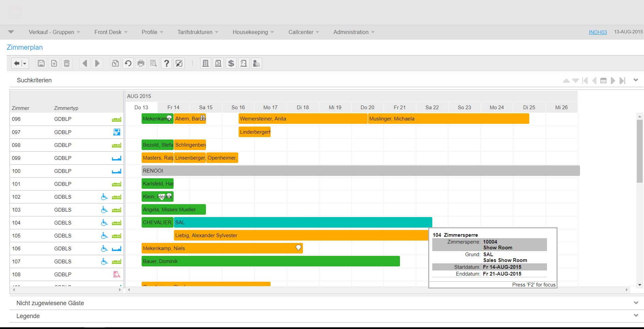
Task: Open the back arrow dropdown button
Action: 20,63
